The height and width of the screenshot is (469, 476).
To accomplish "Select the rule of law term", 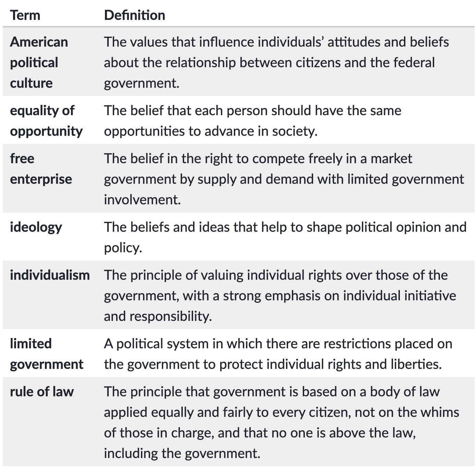I will coord(42,392).
